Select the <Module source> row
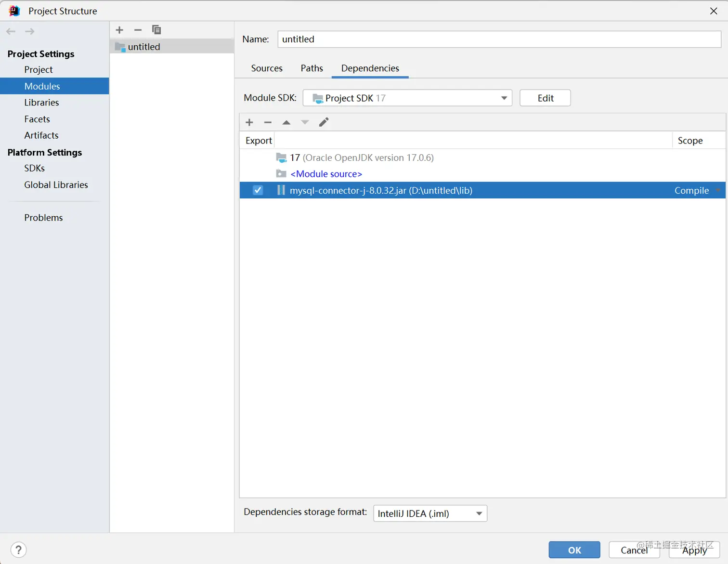The height and width of the screenshot is (564, 728). (x=482, y=174)
